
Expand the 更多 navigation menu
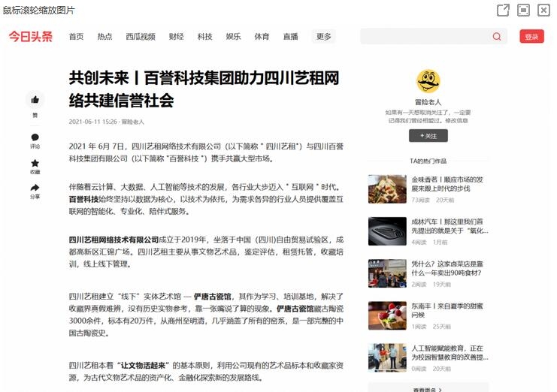[324, 37]
